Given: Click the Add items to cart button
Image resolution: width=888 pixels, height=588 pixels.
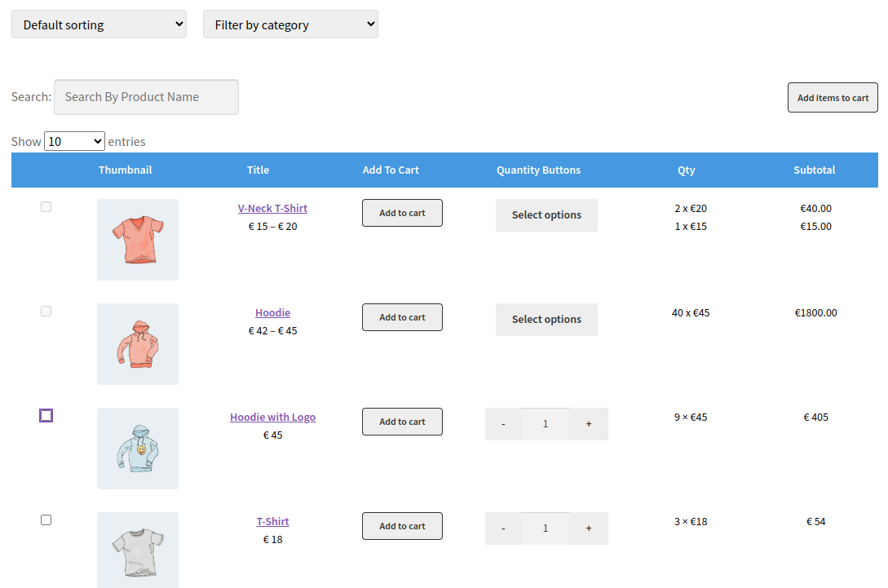Looking at the screenshot, I should pos(833,97).
